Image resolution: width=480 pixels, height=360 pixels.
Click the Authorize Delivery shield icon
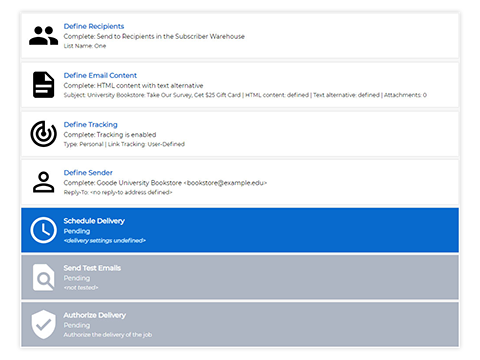(43, 324)
